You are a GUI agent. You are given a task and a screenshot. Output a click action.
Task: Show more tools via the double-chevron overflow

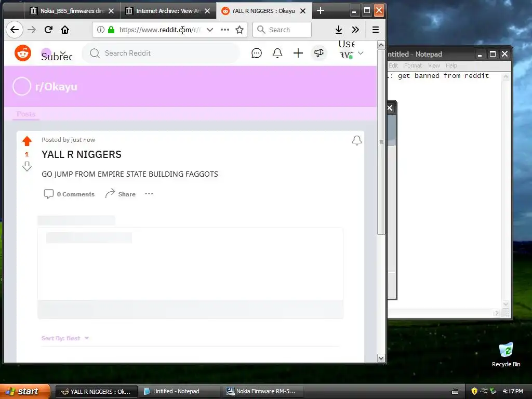coord(355,30)
